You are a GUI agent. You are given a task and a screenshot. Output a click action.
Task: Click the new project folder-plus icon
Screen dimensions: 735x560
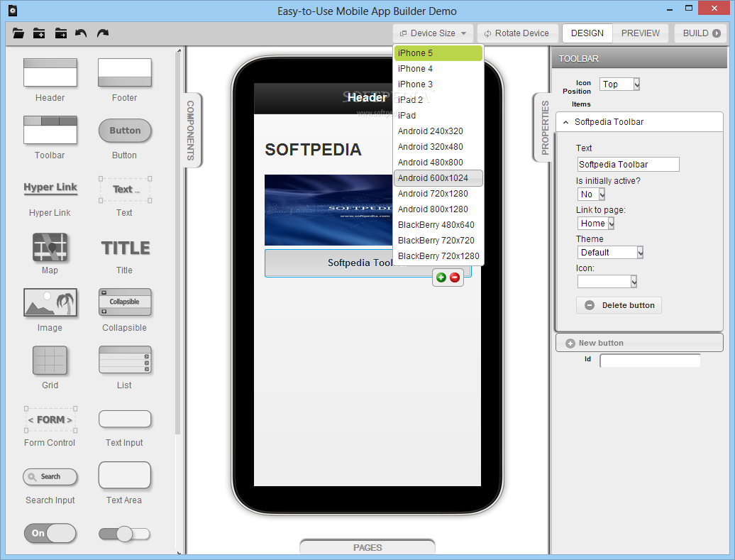click(39, 33)
